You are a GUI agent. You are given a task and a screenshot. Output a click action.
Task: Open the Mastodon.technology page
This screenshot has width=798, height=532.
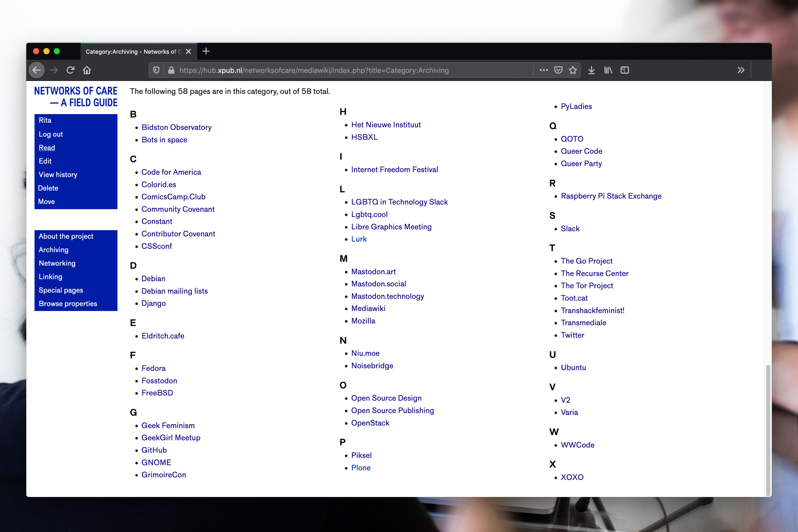[x=387, y=296]
